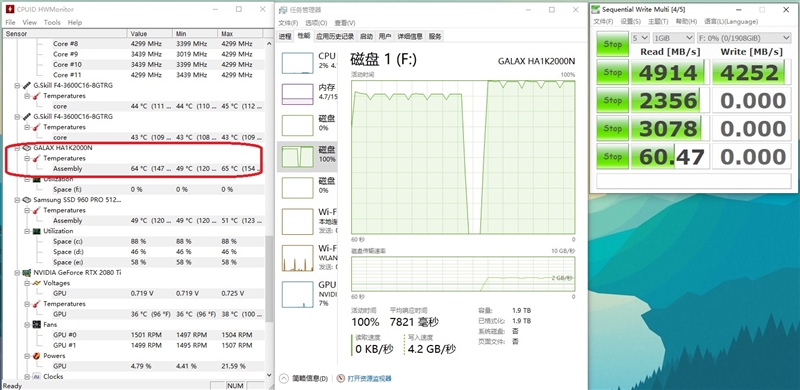Click the Samsung Utilization icon
This screenshot has width=800, height=390.
pyautogui.click(x=36, y=231)
